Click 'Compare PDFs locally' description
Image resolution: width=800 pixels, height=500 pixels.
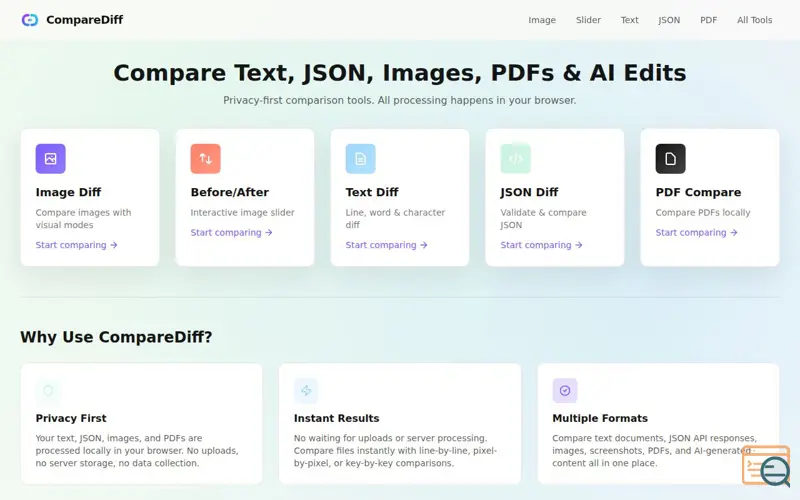(703, 213)
